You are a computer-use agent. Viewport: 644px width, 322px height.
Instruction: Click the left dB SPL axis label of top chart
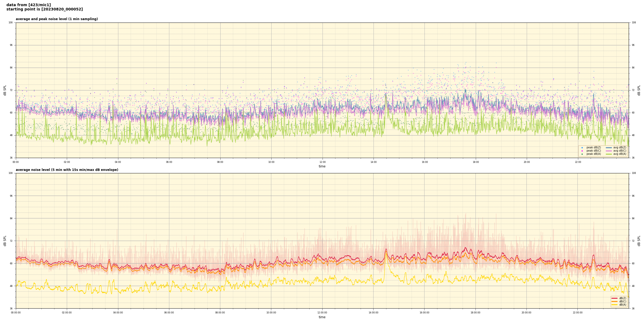(5, 90)
